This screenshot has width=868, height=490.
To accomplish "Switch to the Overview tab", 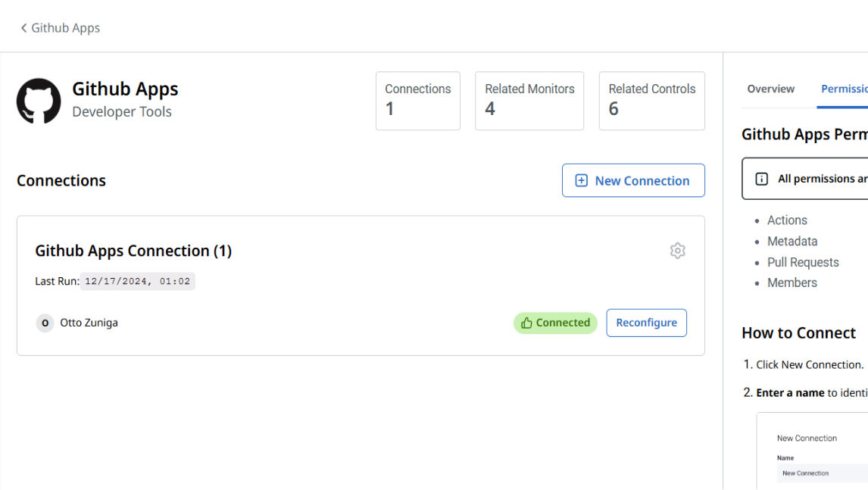I will click(x=770, y=89).
